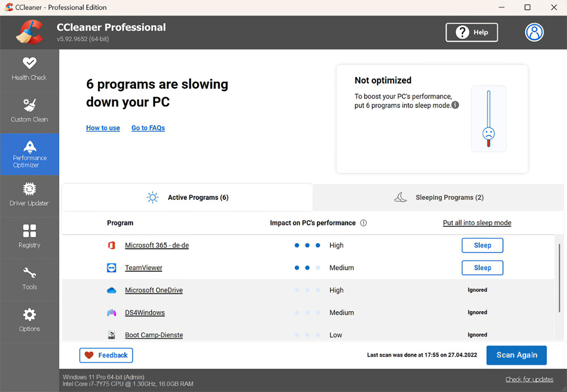Put TeamViewer into sleep mode
The width and height of the screenshot is (567, 392).
(x=482, y=267)
